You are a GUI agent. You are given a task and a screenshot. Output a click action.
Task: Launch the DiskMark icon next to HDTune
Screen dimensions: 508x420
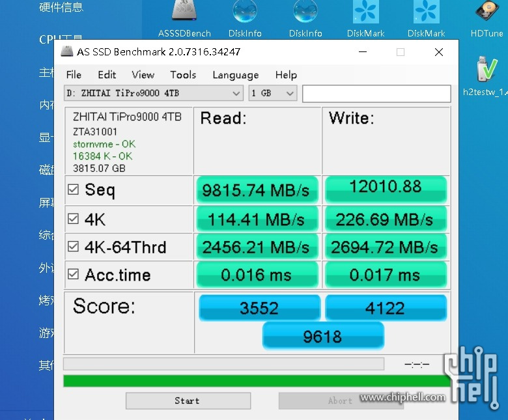tap(426, 19)
